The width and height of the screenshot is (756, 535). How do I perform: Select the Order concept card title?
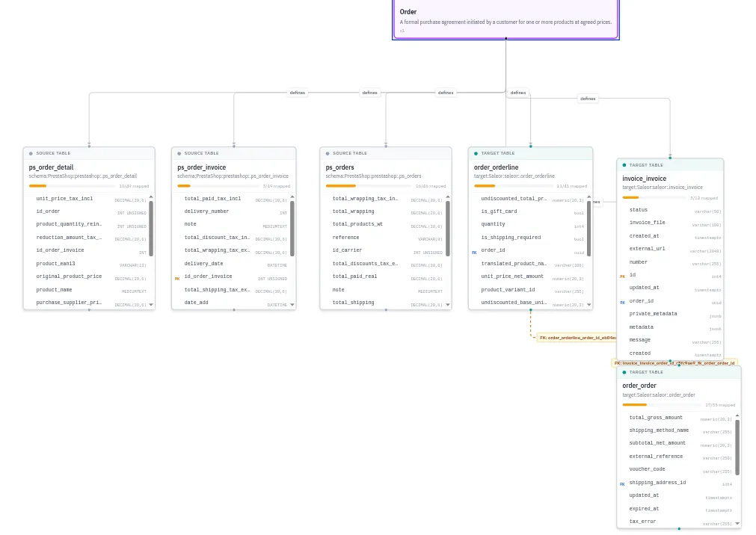pos(408,12)
